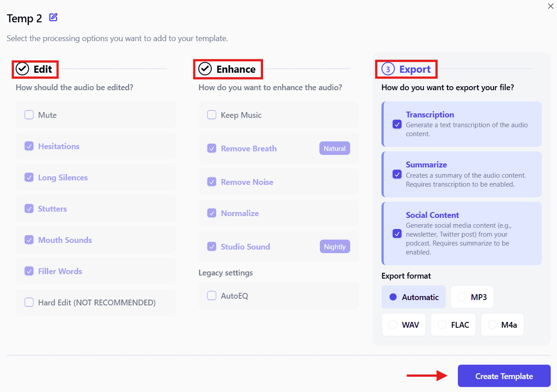Click the Enhance step checkmark icon

tap(205, 69)
